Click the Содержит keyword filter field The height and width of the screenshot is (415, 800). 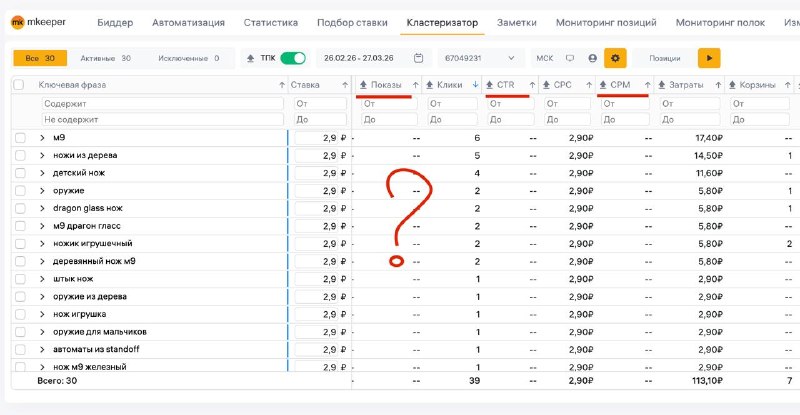tap(162, 104)
